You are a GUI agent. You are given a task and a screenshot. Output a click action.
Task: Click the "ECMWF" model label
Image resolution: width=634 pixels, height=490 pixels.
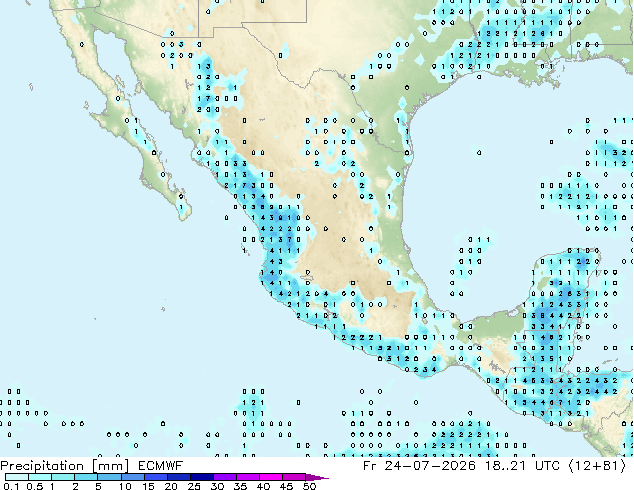(x=161, y=466)
